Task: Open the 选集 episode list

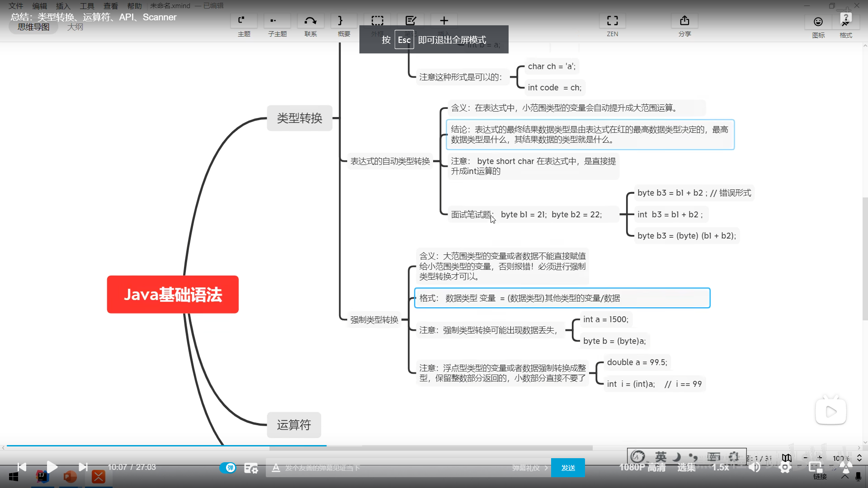Action: coord(686,467)
